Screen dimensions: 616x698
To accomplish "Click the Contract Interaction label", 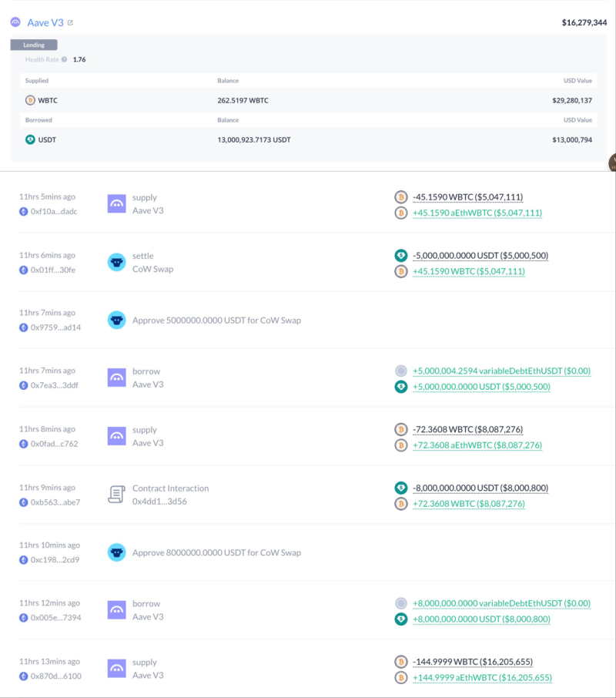I will coord(170,488).
